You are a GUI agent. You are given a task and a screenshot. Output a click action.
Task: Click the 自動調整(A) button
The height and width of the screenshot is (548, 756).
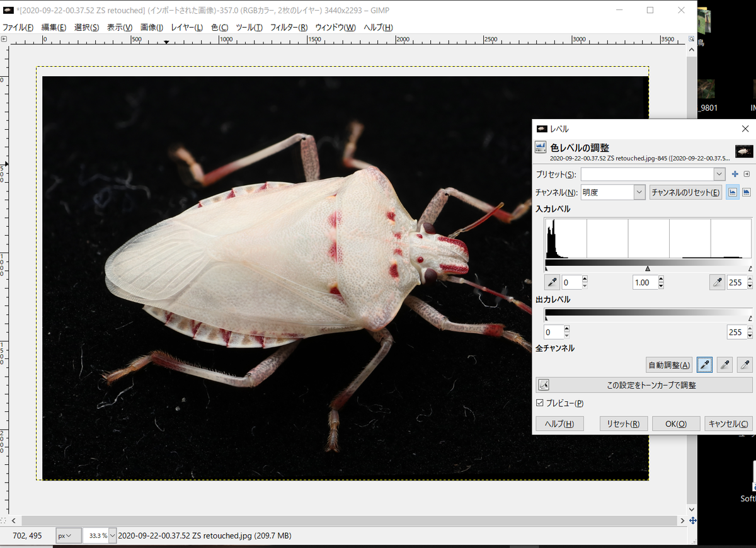(669, 365)
